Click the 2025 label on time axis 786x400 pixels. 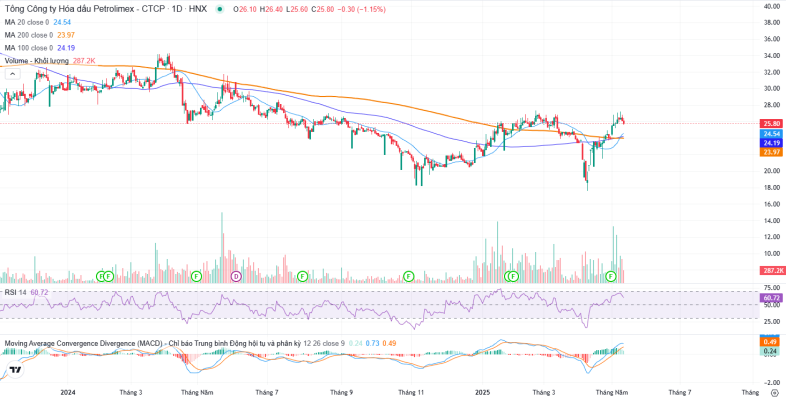pyautogui.click(x=482, y=392)
